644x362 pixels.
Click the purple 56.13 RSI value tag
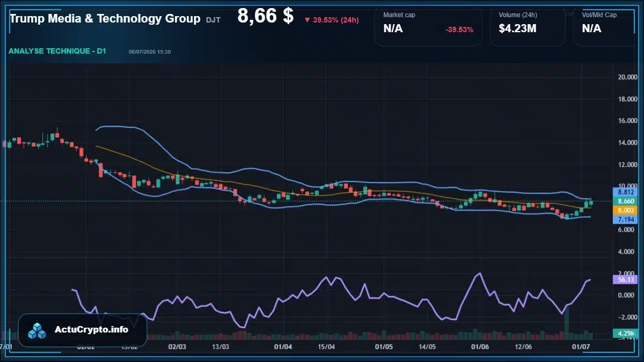(625, 279)
